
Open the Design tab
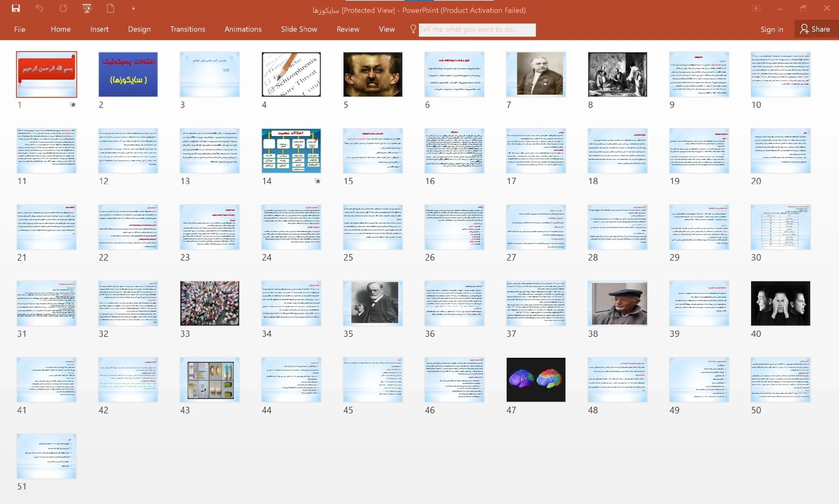[139, 29]
